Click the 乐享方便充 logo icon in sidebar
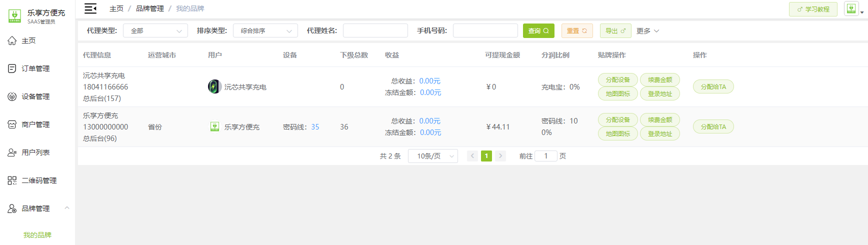Viewport: 868px width, 245px height. point(14,16)
